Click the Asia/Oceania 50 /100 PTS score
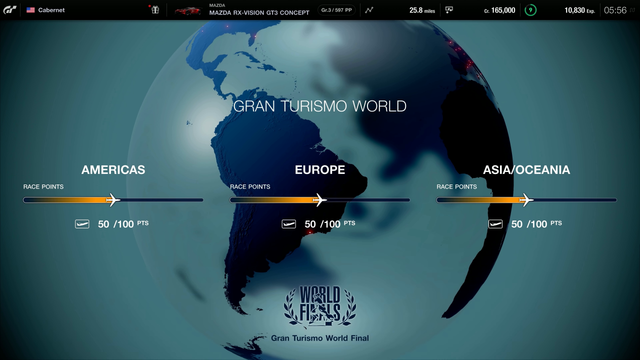Viewport: 640px width, 360px height. 537,224
